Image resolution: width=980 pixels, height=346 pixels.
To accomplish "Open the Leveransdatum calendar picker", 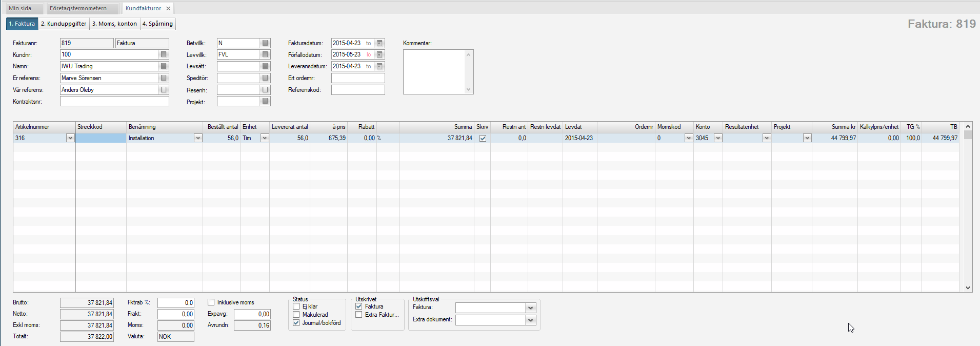I will coord(379,66).
